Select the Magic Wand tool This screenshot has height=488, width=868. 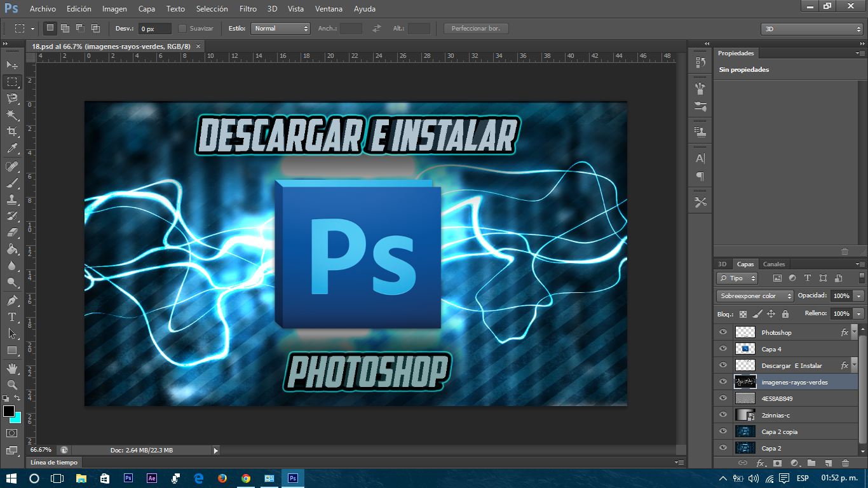coord(11,114)
